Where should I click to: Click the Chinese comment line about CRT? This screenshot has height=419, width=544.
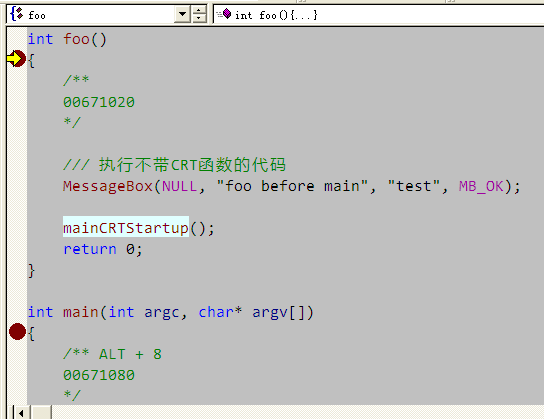click(175, 164)
